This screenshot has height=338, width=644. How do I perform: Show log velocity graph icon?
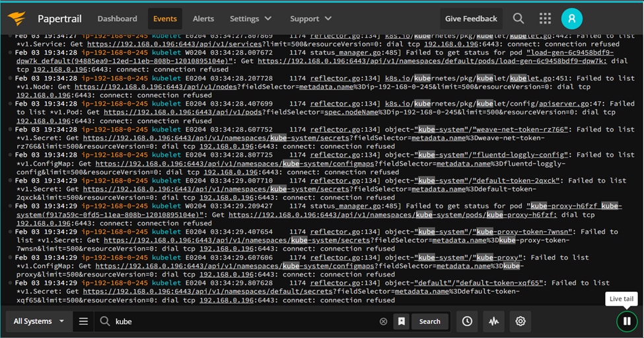click(x=493, y=321)
